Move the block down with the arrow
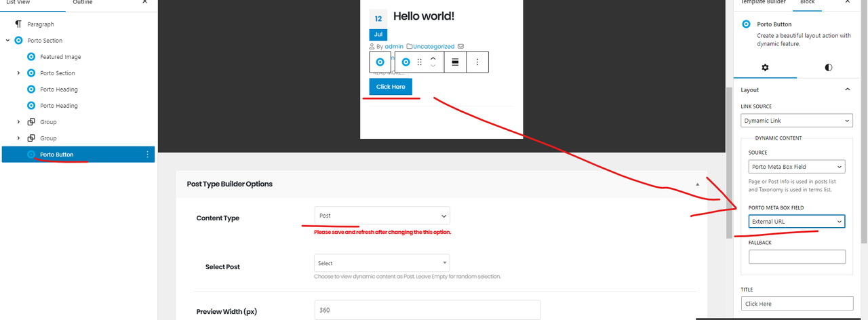This screenshot has width=868, height=320. click(x=433, y=66)
